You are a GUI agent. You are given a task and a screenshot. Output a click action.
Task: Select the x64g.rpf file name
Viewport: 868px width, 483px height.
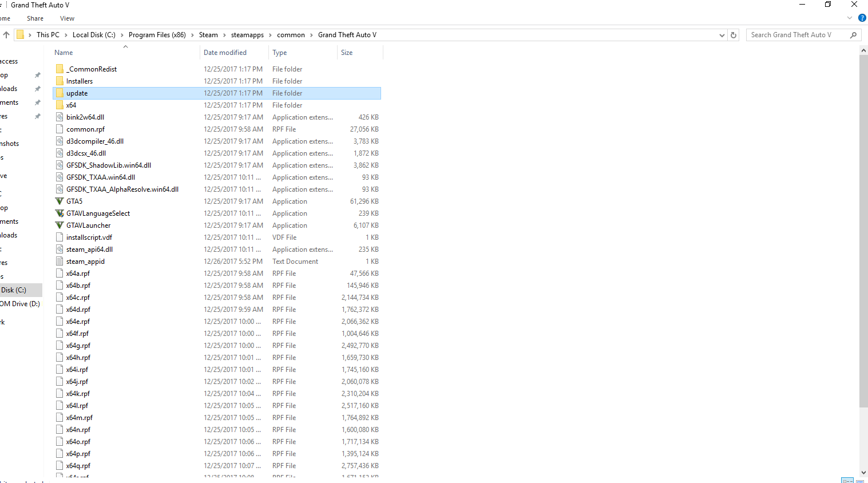point(78,346)
